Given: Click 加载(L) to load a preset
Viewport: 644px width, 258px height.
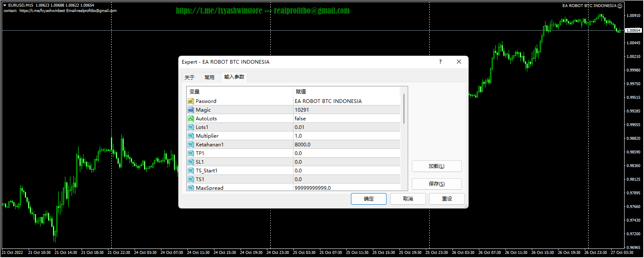Looking at the screenshot, I should (x=437, y=166).
